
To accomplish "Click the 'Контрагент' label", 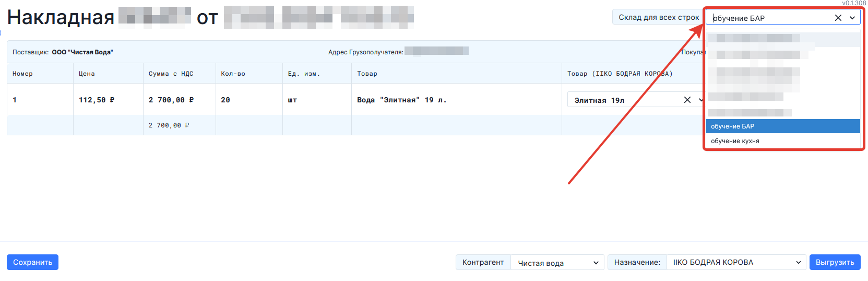I will click(x=483, y=262).
